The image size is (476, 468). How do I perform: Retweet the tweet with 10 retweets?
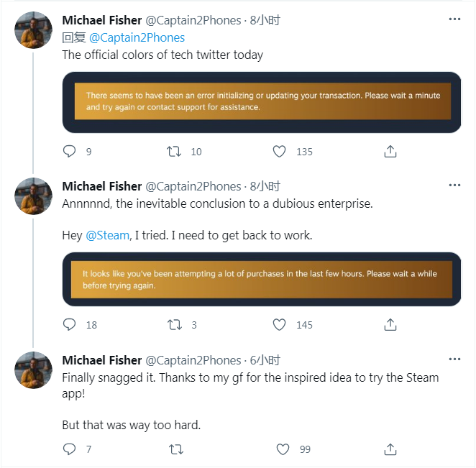pyautogui.click(x=175, y=152)
